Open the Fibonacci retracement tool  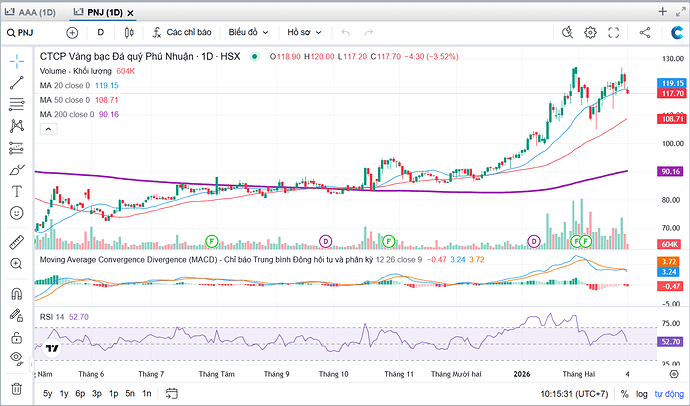coord(16,104)
